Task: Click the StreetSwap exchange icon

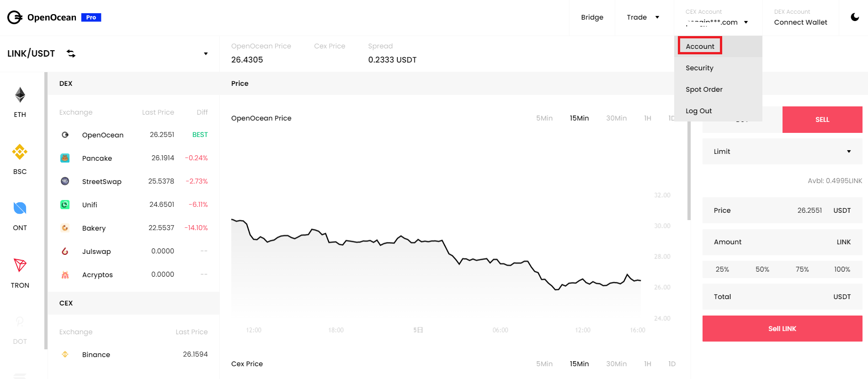Action: tap(65, 181)
